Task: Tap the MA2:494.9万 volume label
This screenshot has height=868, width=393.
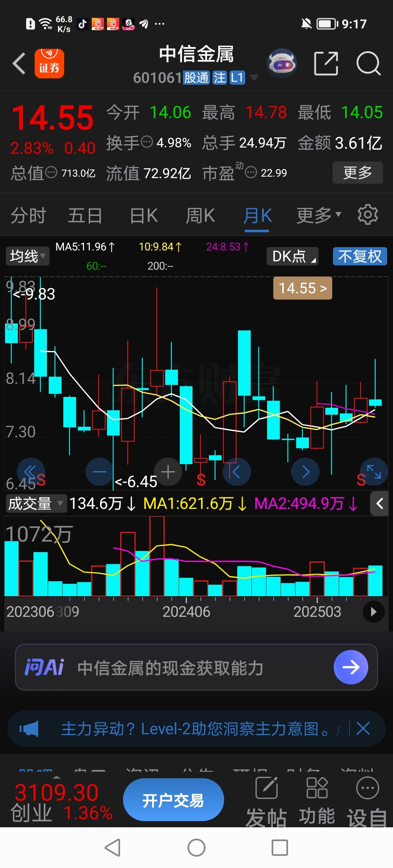Action: click(x=306, y=503)
